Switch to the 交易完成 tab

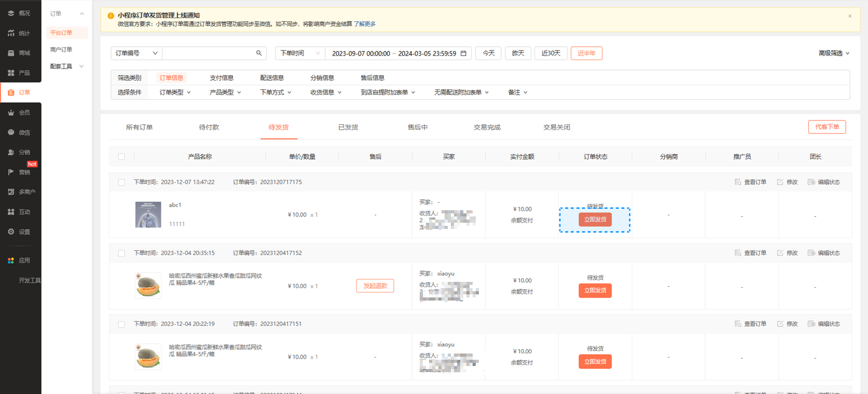[x=487, y=127]
